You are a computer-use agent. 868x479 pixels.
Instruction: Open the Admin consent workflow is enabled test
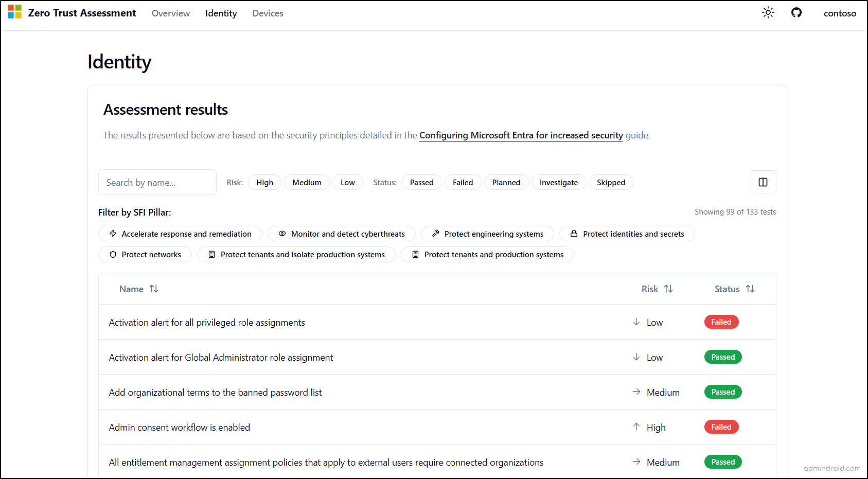click(x=179, y=427)
